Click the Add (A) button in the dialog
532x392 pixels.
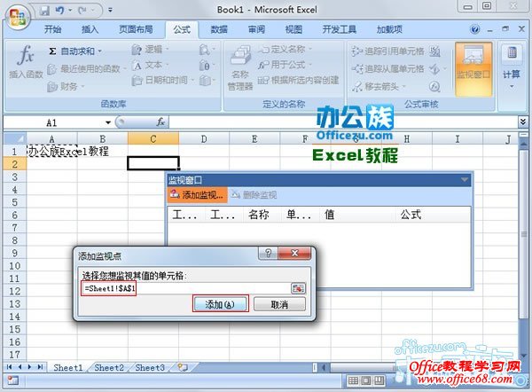tap(221, 304)
